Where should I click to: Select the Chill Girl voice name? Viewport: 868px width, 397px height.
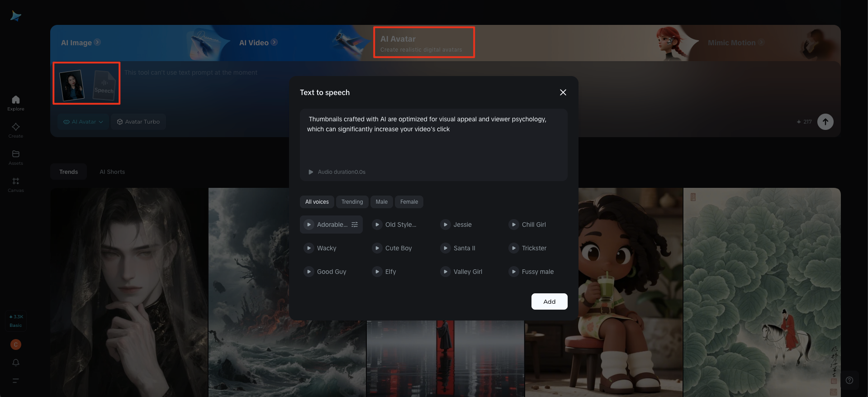point(534,225)
